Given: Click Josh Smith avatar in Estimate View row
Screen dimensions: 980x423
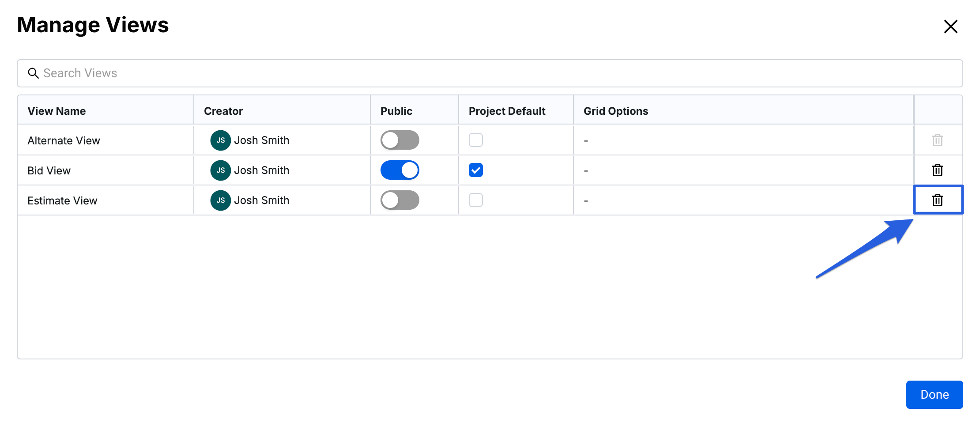Looking at the screenshot, I should coord(220,200).
